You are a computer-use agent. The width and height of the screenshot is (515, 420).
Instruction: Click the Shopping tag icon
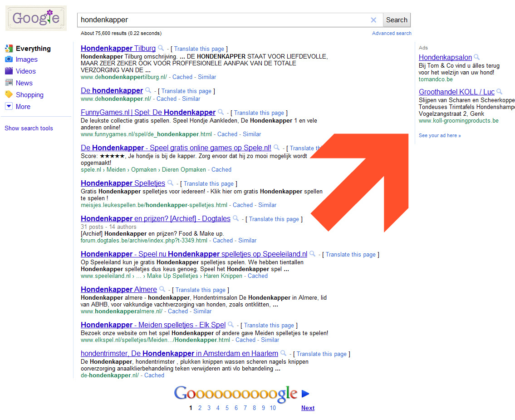point(9,94)
